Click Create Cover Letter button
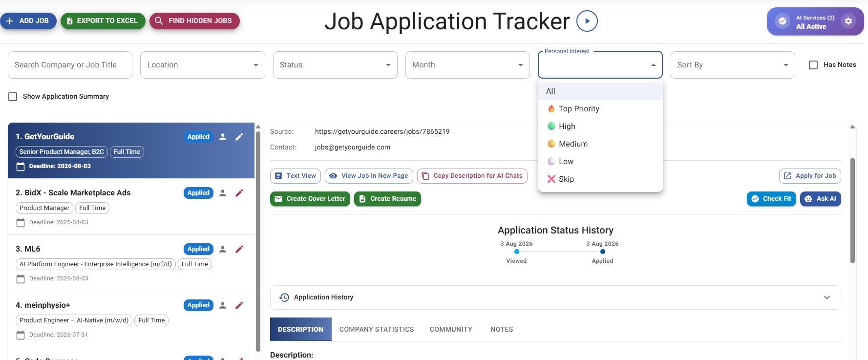 (x=310, y=199)
